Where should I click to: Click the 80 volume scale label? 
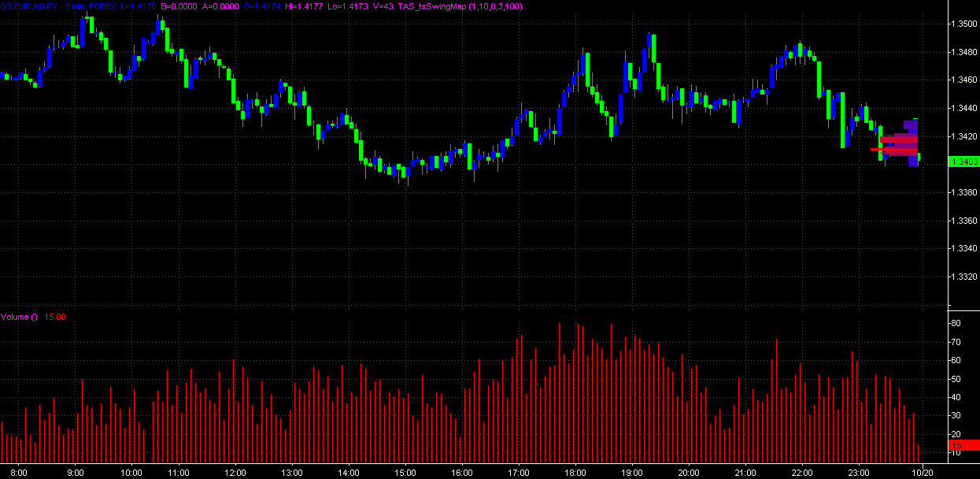tap(956, 324)
